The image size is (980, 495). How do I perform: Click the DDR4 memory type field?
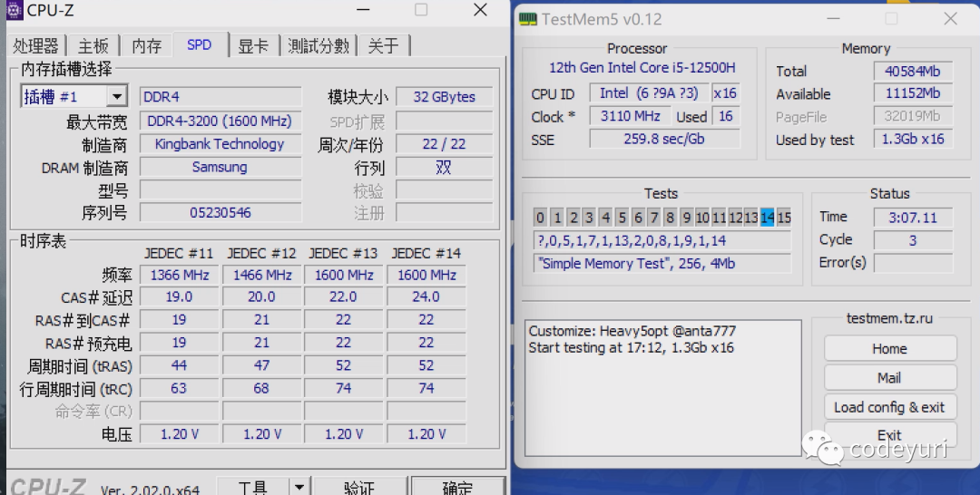[x=220, y=97]
